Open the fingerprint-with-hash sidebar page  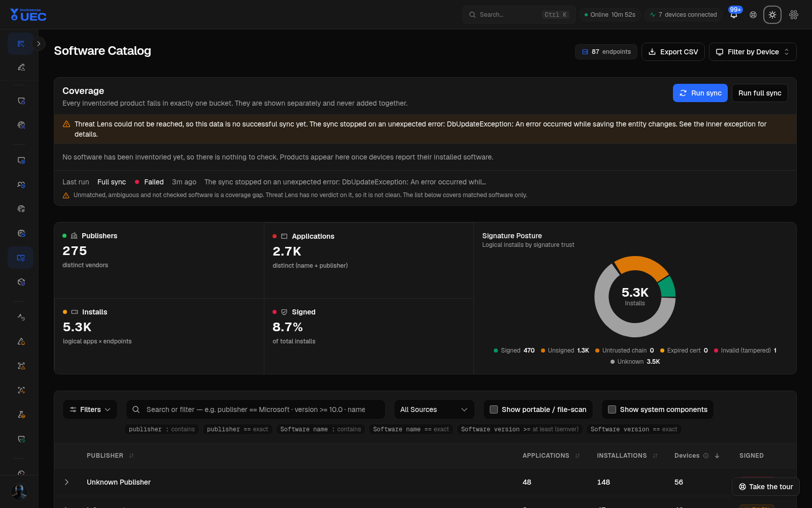21,209
